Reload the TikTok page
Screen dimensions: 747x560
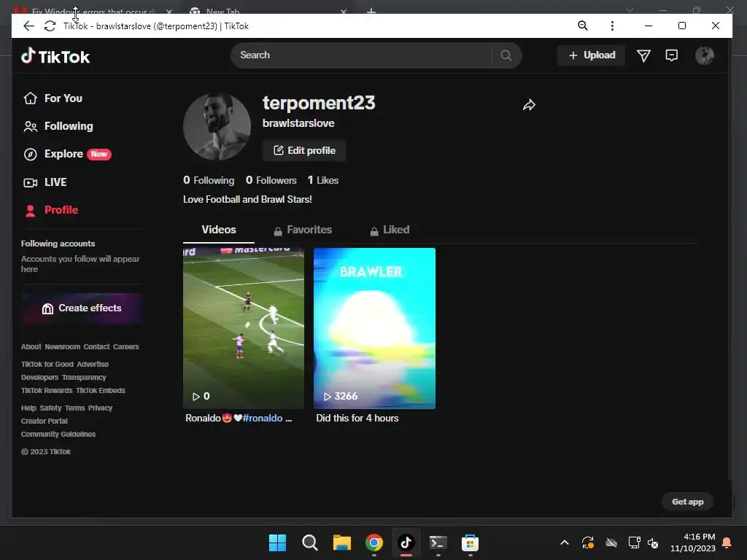(x=50, y=26)
